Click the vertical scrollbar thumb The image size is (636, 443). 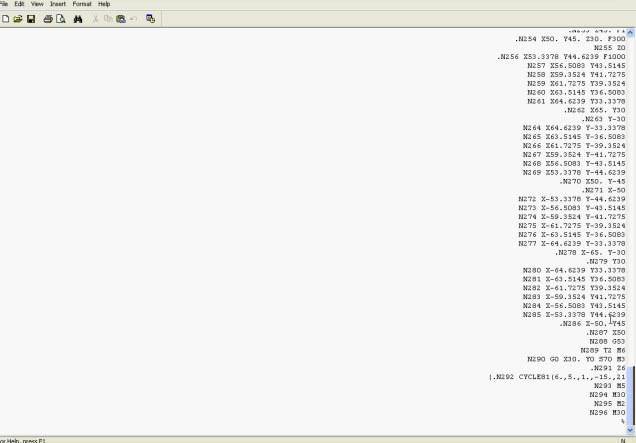pos(631,392)
